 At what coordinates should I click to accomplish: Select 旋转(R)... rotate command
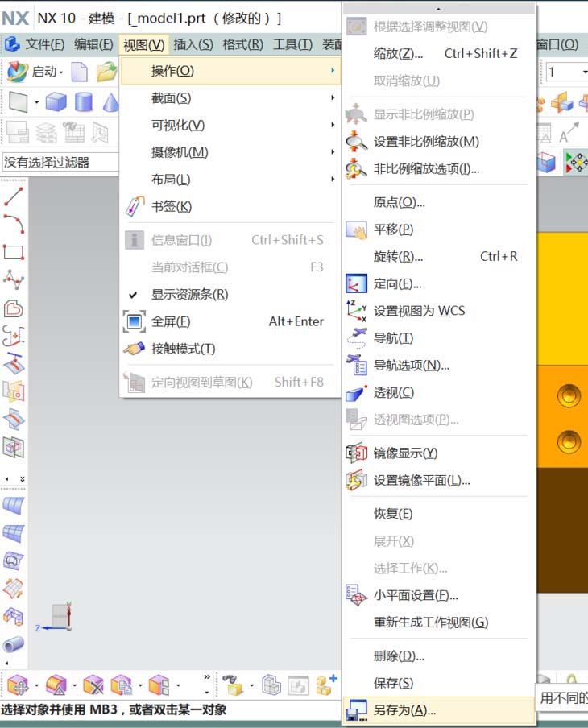(x=438, y=256)
